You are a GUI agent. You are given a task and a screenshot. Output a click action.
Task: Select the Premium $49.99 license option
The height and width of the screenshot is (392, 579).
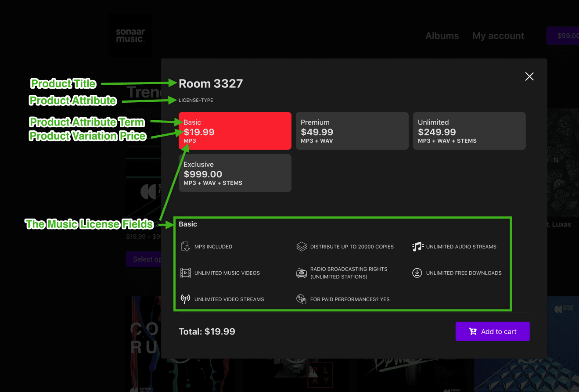coord(352,131)
